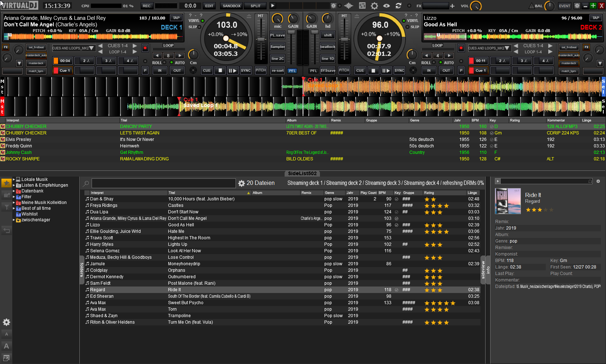Open the vertical folders tab
The image size is (606, 364).
[x=82, y=270]
